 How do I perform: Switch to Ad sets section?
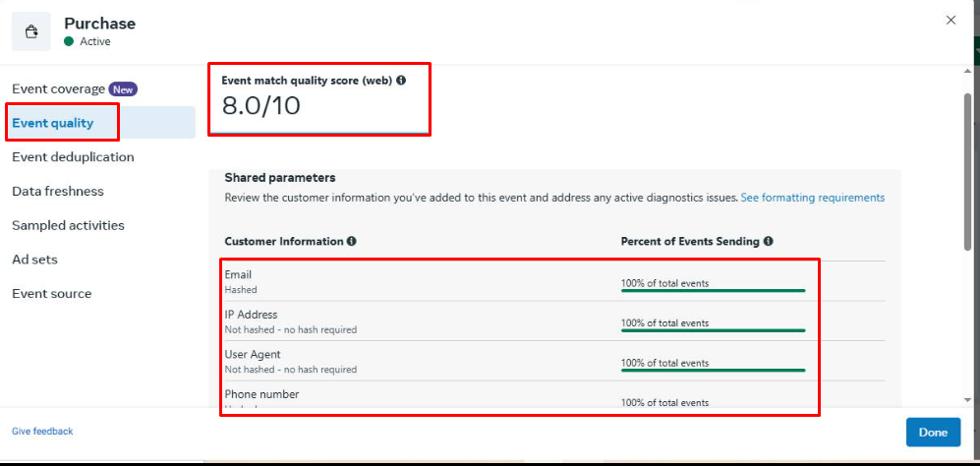tap(34, 260)
